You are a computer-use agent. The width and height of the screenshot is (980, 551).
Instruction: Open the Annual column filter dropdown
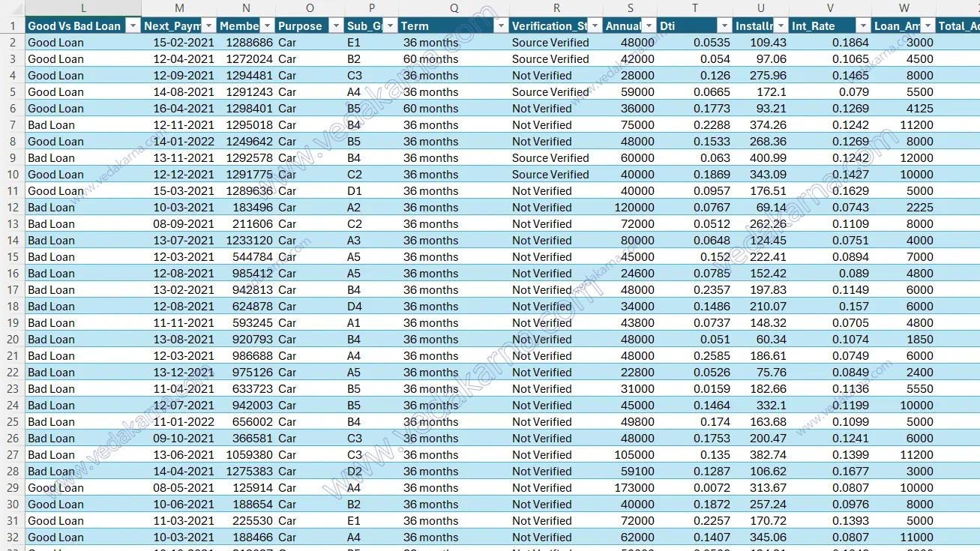pyautogui.click(x=649, y=25)
